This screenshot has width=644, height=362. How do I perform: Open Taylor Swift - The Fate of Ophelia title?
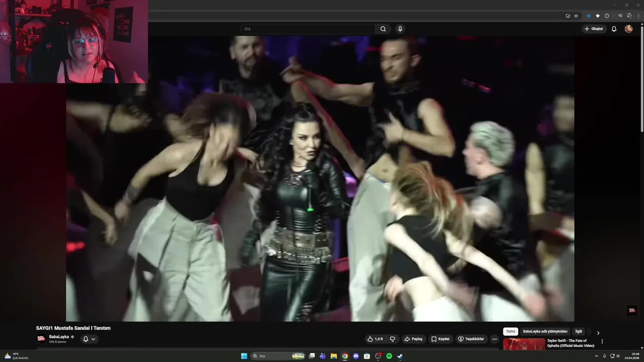[x=571, y=343]
